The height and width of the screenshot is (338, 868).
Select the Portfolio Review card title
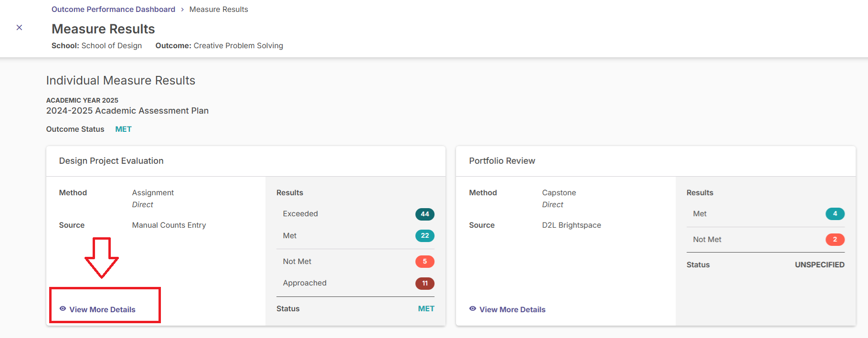point(502,161)
